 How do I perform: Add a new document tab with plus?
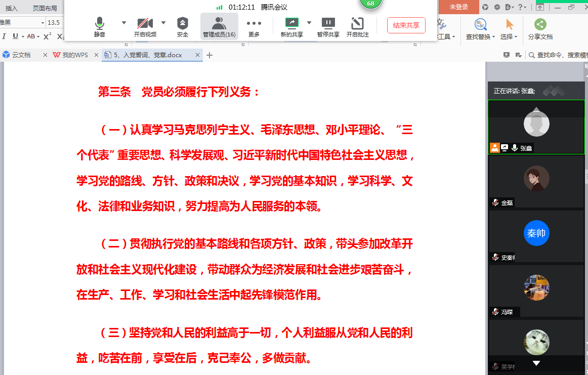click(209, 55)
